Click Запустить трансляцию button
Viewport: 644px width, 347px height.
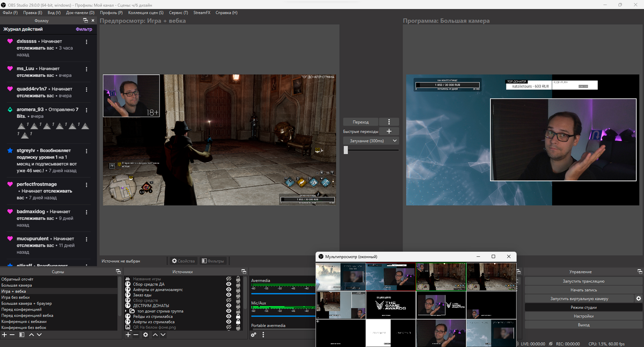pos(583,281)
